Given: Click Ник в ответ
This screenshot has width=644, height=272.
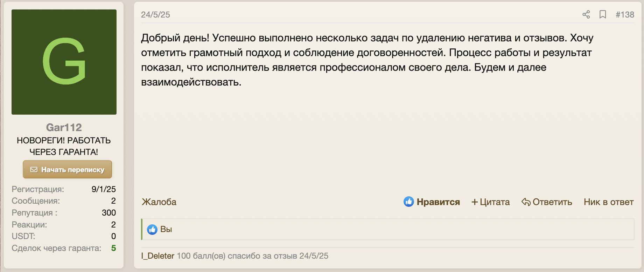Looking at the screenshot, I should click(608, 202).
